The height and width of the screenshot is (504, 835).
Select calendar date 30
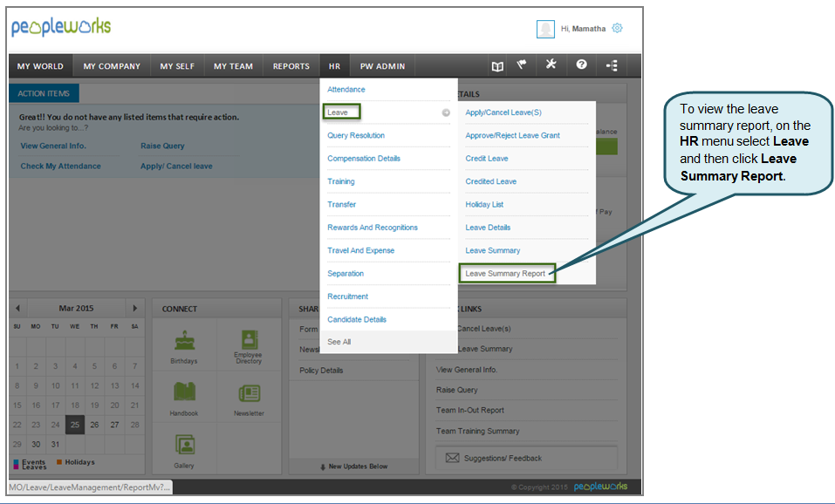pyautogui.click(x=36, y=445)
